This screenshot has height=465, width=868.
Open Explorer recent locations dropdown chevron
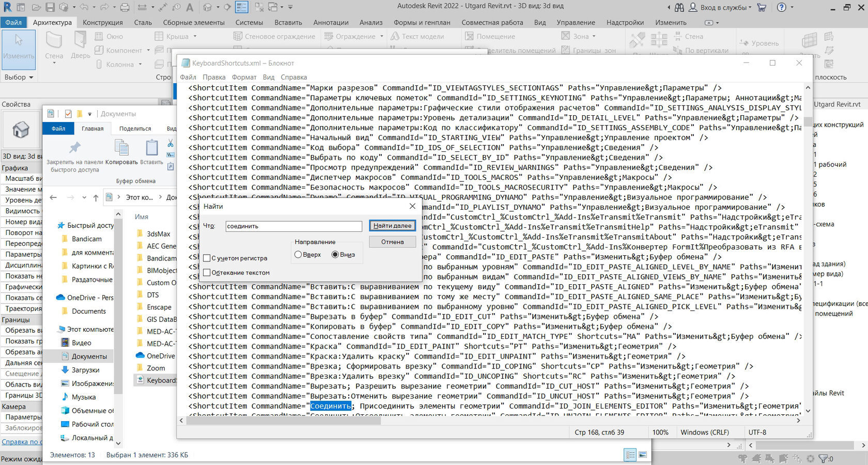point(84,197)
